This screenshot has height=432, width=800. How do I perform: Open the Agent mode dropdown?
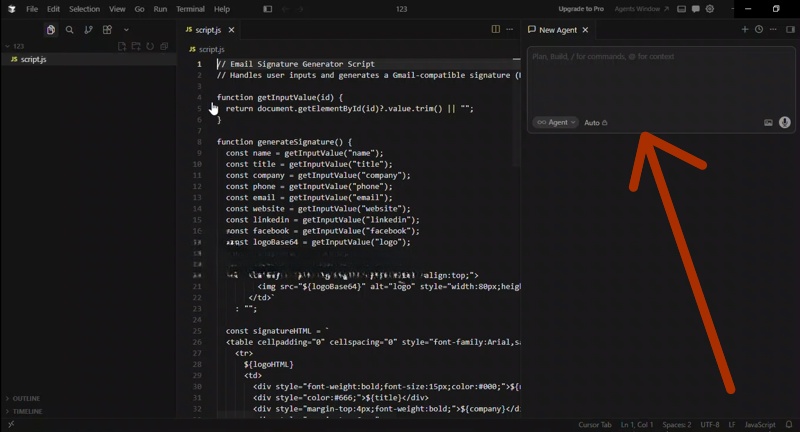pos(556,122)
